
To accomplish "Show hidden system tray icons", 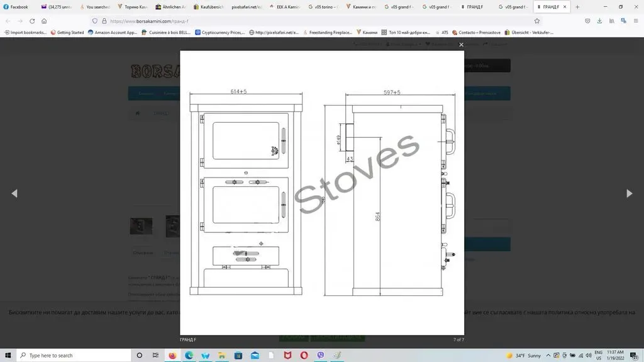I will [x=548, y=356].
